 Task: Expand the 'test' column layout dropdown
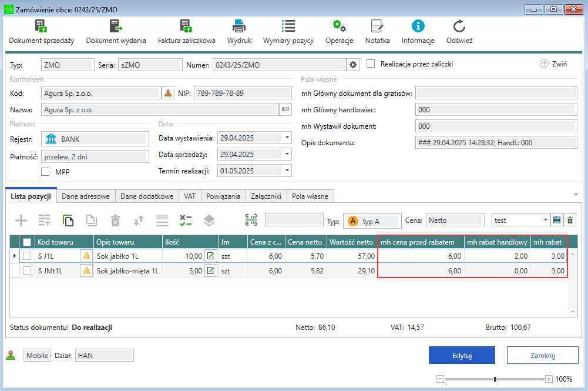click(x=546, y=220)
